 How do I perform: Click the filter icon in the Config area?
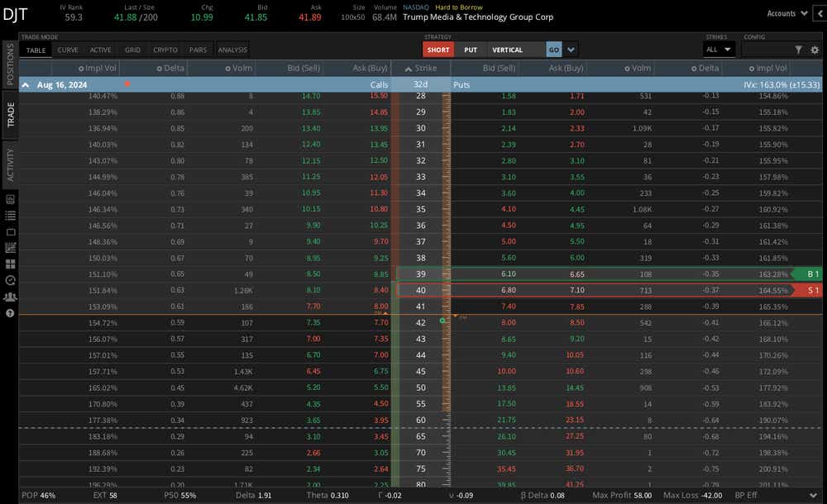(x=799, y=50)
